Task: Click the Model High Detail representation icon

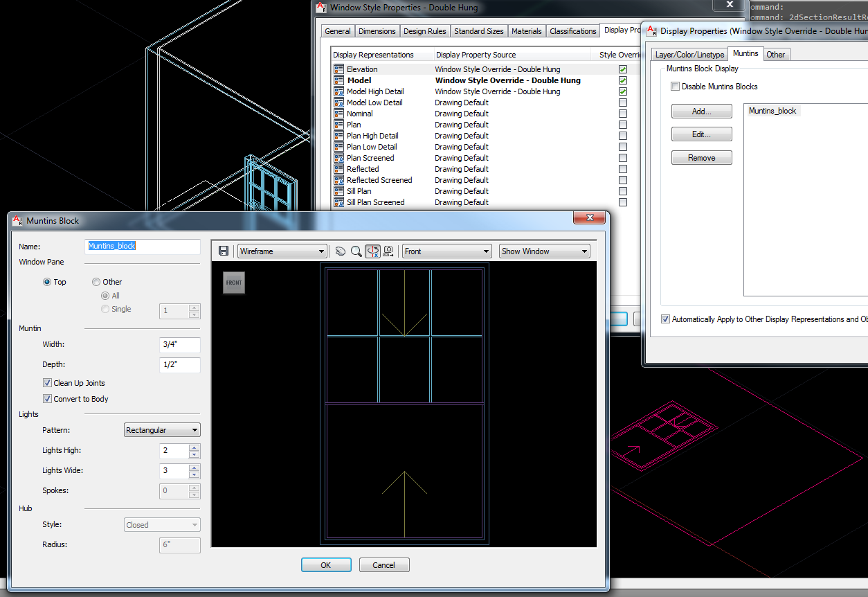Action: click(337, 91)
